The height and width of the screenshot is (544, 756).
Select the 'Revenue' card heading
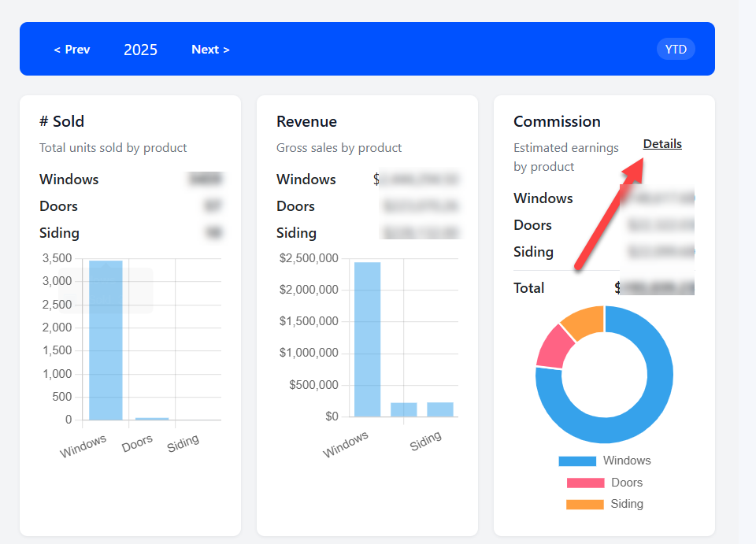[x=306, y=121]
